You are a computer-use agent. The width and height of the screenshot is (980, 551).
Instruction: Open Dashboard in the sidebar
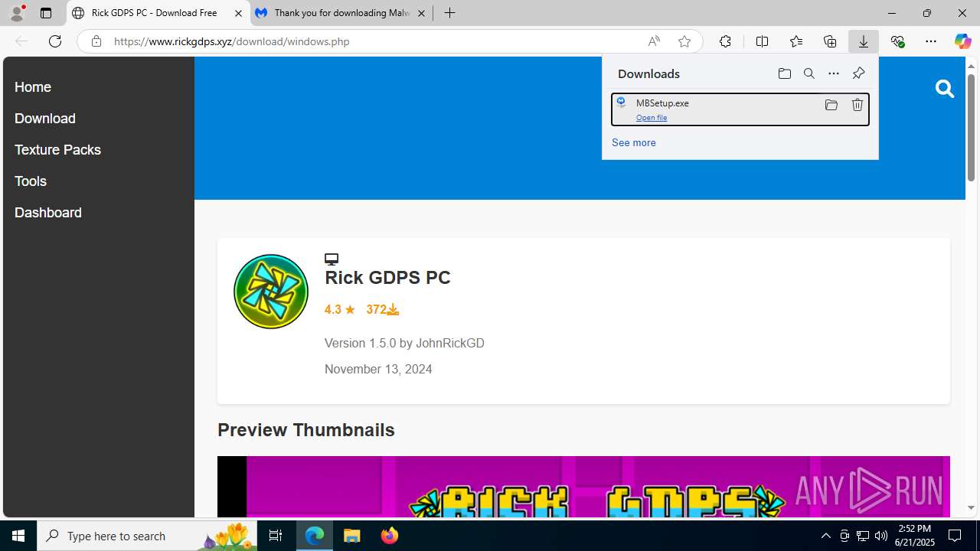48,213
